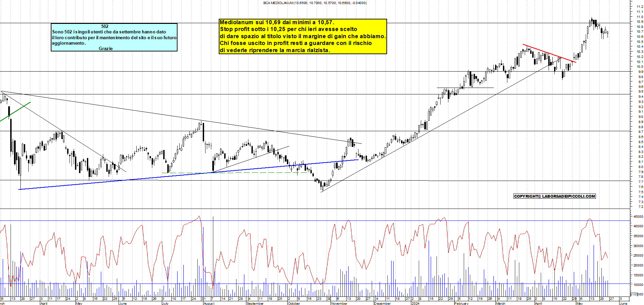Click the 10.5 price axis label
Viewport: 644px width, 305px height.
[x=640, y=42]
